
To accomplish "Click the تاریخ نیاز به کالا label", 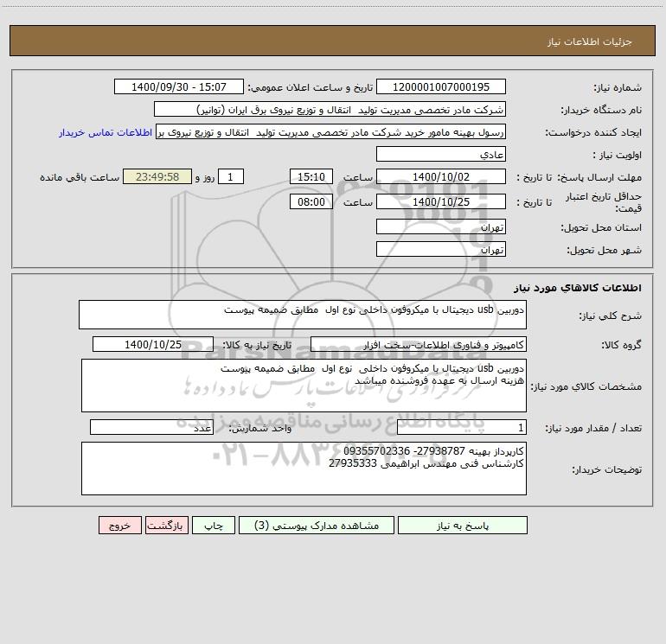I will tap(258, 345).
